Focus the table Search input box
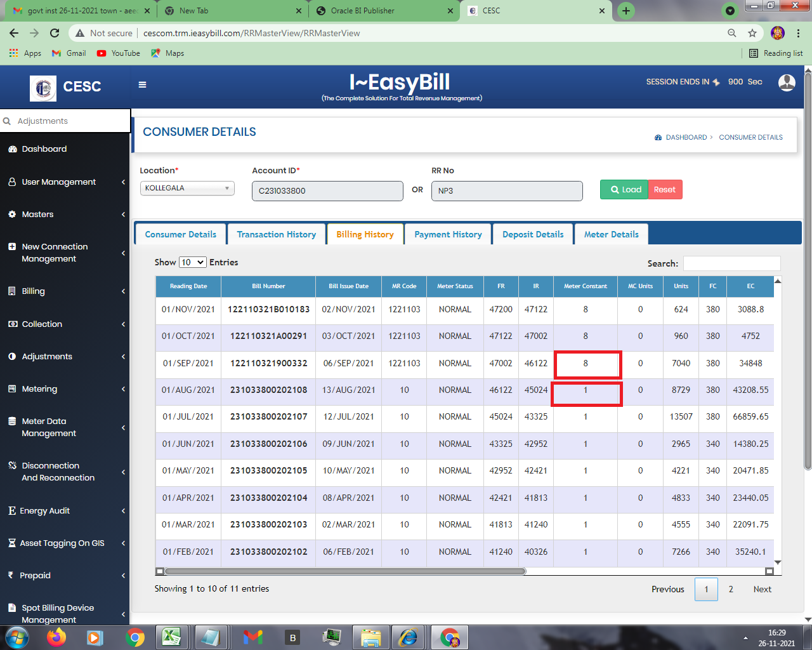812x650 pixels. (x=732, y=263)
